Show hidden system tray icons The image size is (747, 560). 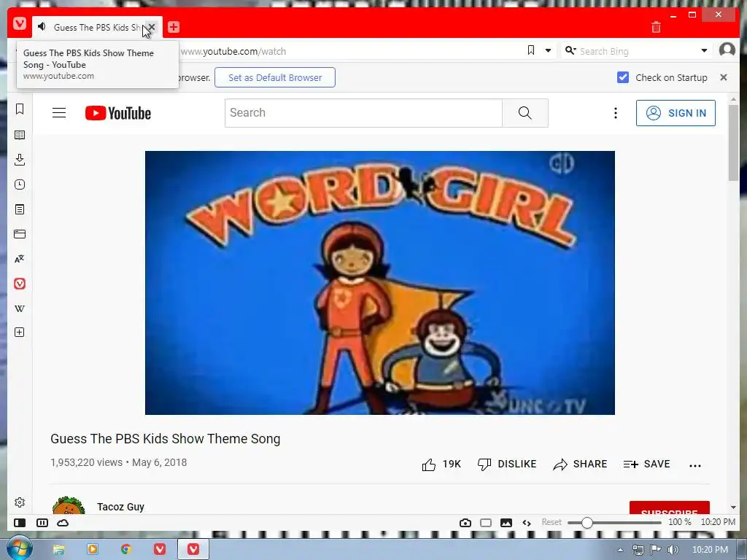[620, 550]
